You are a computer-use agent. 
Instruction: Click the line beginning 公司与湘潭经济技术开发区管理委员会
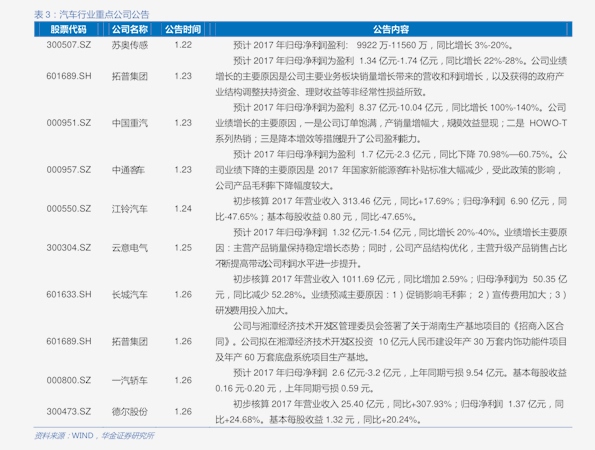(398, 326)
